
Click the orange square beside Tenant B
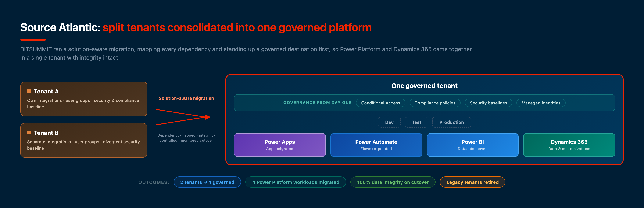click(29, 133)
